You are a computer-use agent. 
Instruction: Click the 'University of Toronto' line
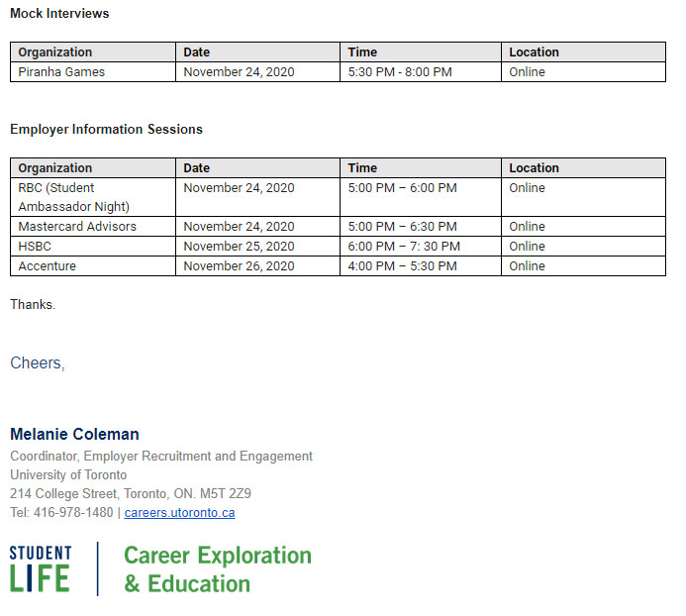[68, 475]
